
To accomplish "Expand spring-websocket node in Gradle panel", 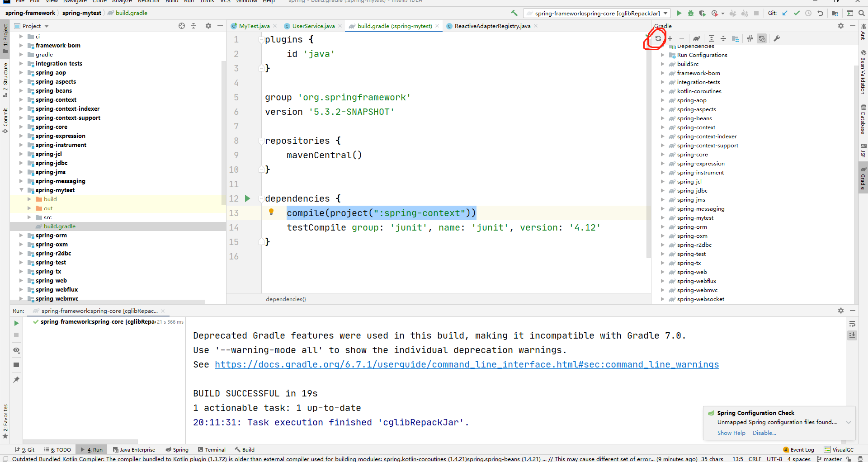I will [x=662, y=299].
